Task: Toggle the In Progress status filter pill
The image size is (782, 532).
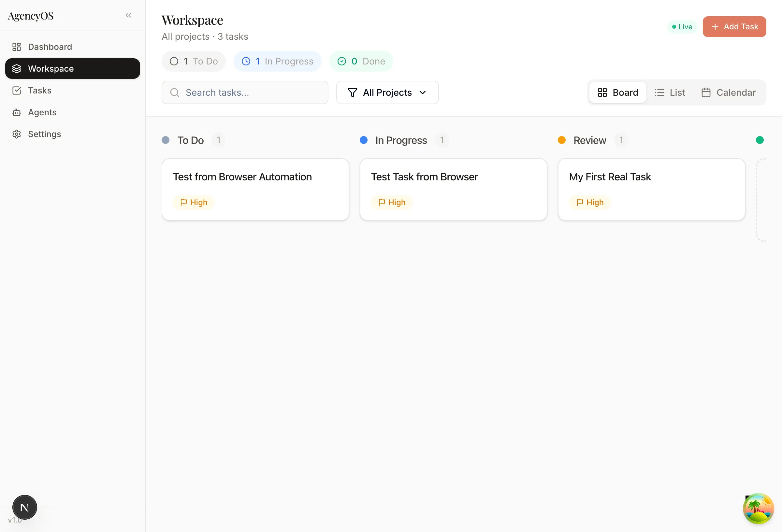Action: (277, 61)
